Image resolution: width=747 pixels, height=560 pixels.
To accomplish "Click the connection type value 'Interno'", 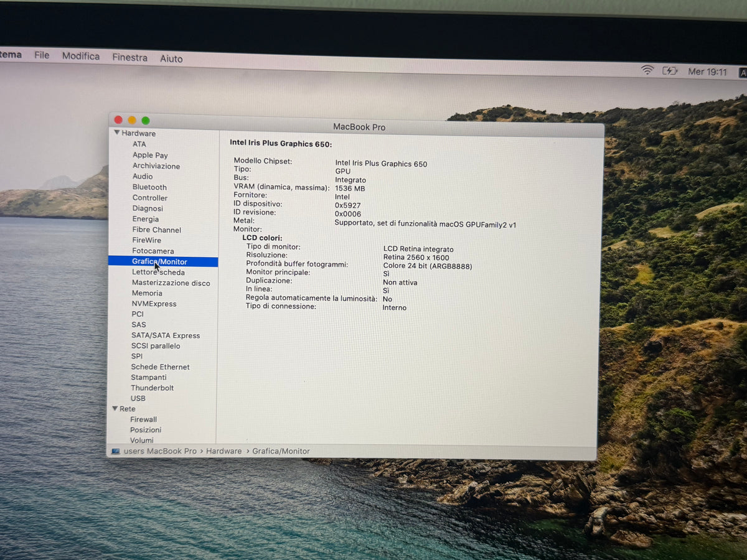I will pos(395,307).
